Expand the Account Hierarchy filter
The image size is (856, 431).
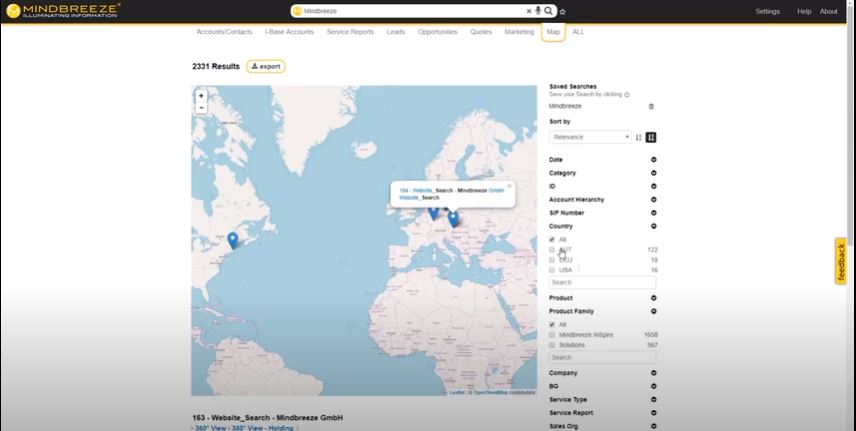(x=653, y=199)
